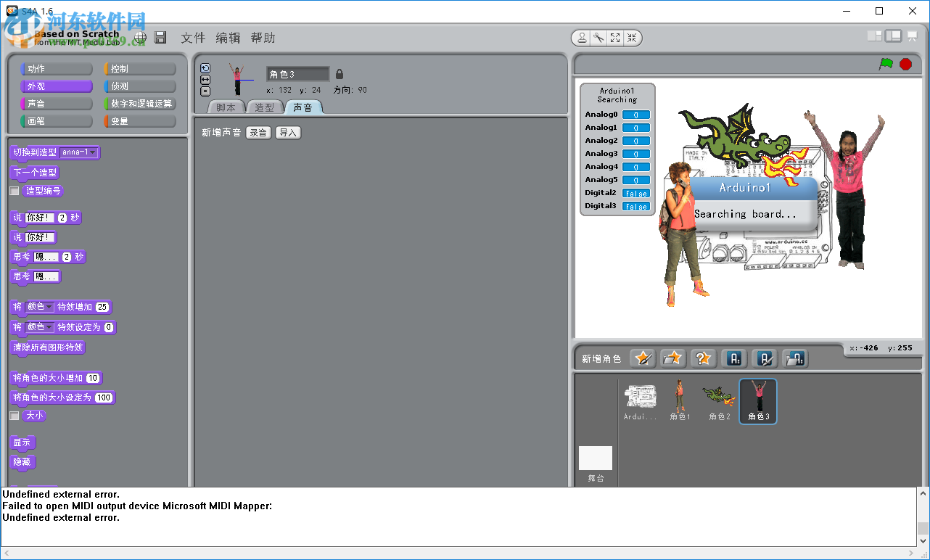Select the 角色3 sprite thumbnail
This screenshot has width=930, height=560.
pyautogui.click(x=758, y=401)
